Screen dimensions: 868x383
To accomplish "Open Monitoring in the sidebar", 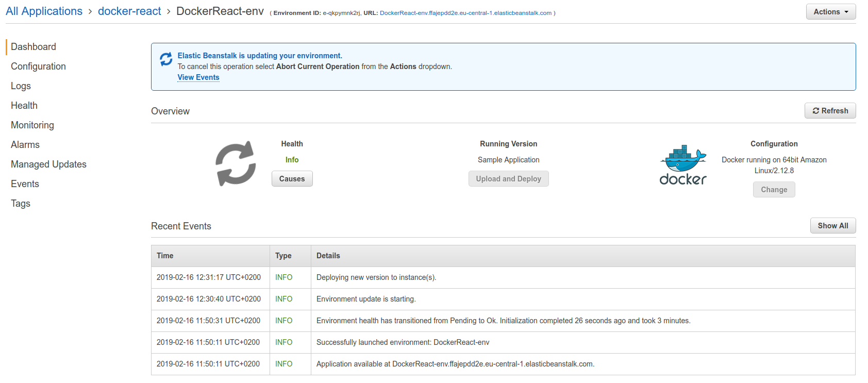I will point(32,125).
